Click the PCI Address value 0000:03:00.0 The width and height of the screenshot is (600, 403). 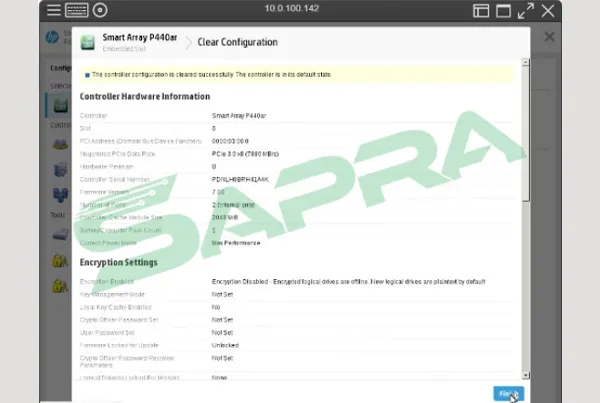(230, 141)
